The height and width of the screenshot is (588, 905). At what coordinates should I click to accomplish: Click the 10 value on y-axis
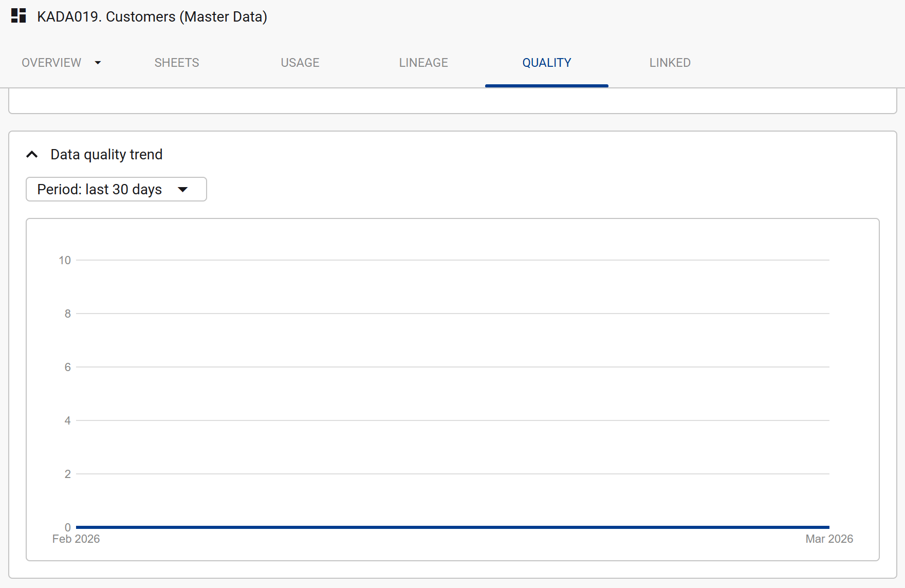[x=65, y=260]
